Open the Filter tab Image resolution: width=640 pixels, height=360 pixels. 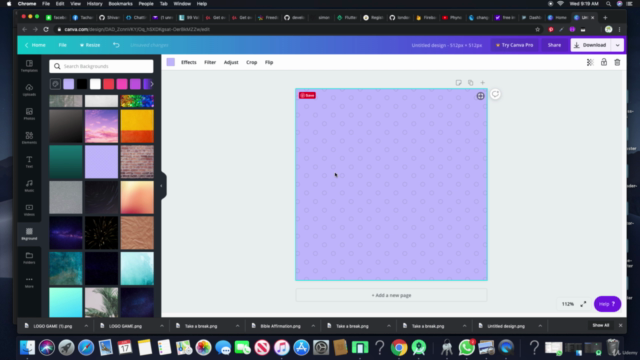[210, 62]
